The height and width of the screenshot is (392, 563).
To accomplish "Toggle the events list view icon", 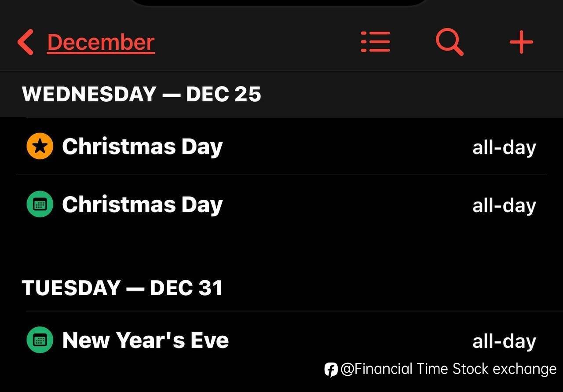I will tap(375, 42).
